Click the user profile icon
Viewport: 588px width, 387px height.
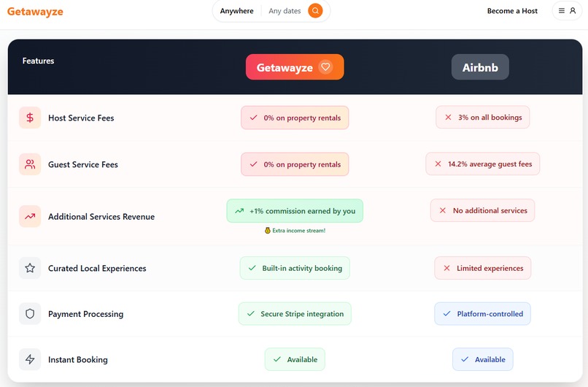point(573,10)
